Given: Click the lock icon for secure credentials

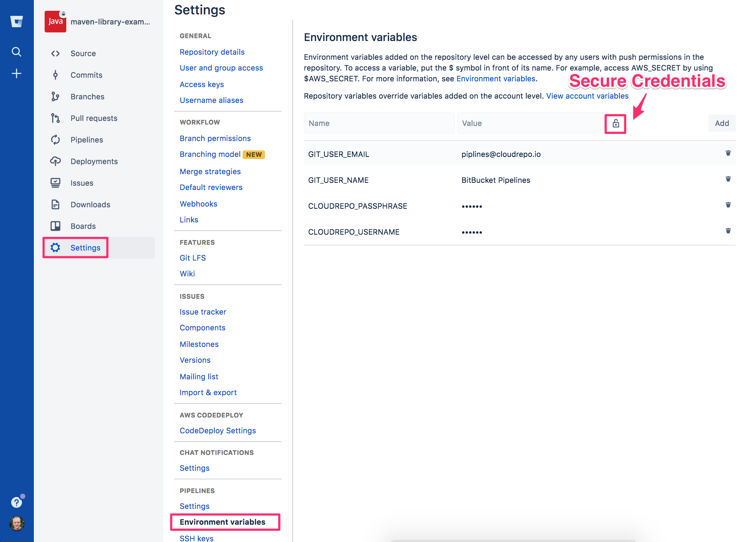Looking at the screenshot, I should pyautogui.click(x=615, y=123).
